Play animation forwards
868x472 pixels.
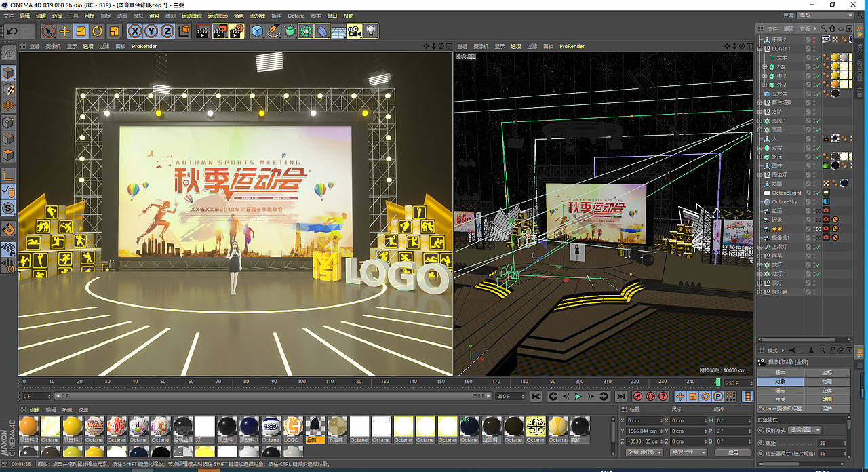[x=578, y=396]
